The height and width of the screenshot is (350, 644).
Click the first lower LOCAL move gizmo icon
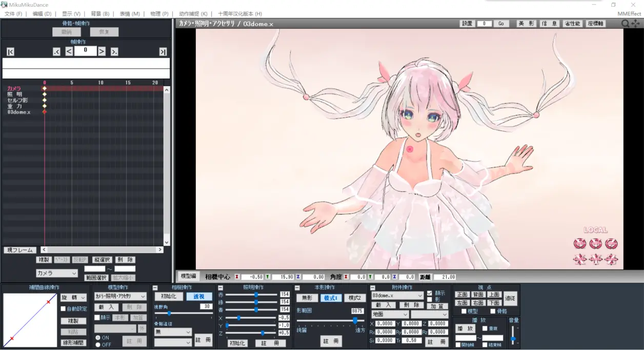pyautogui.click(x=579, y=259)
